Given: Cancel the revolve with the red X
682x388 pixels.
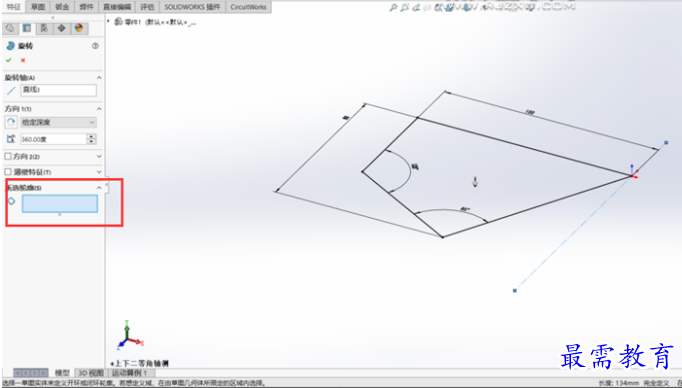Looking at the screenshot, I should [23, 60].
